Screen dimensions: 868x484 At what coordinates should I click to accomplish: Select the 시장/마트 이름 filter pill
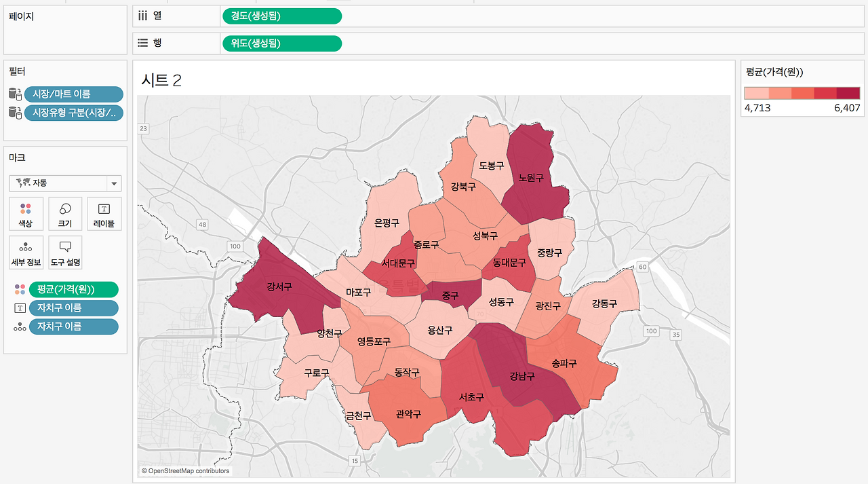click(x=73, y=94)
